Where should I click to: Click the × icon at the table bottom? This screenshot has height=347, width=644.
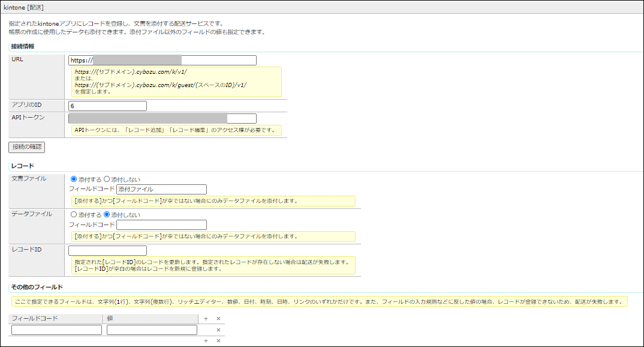pyautogui.click(x=218, y=340)
